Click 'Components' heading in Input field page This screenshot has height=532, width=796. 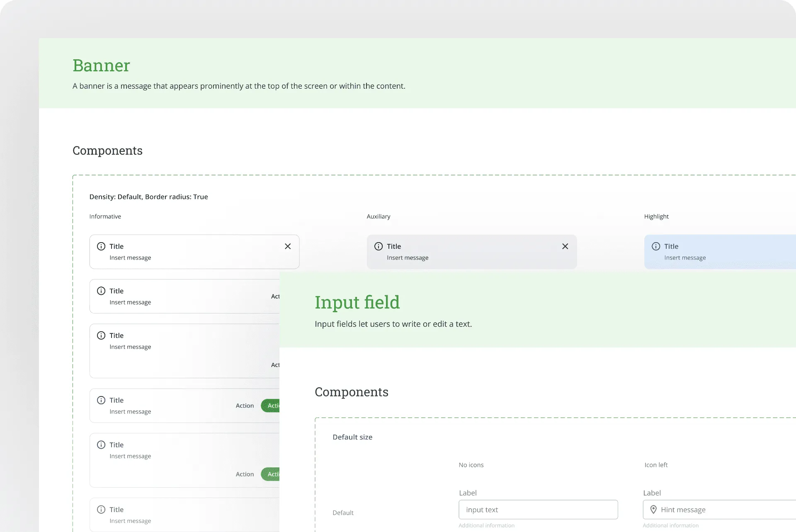pyautogui.click(x=352, y=392)
